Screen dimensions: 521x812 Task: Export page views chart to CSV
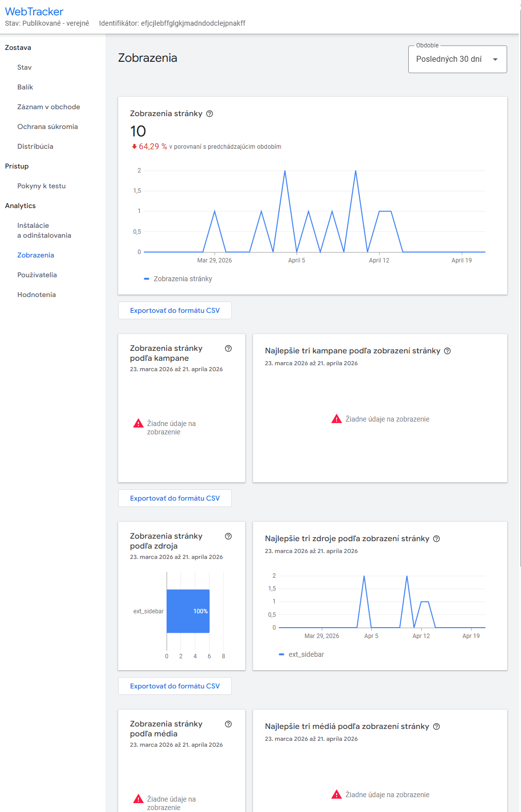[175, 310]
